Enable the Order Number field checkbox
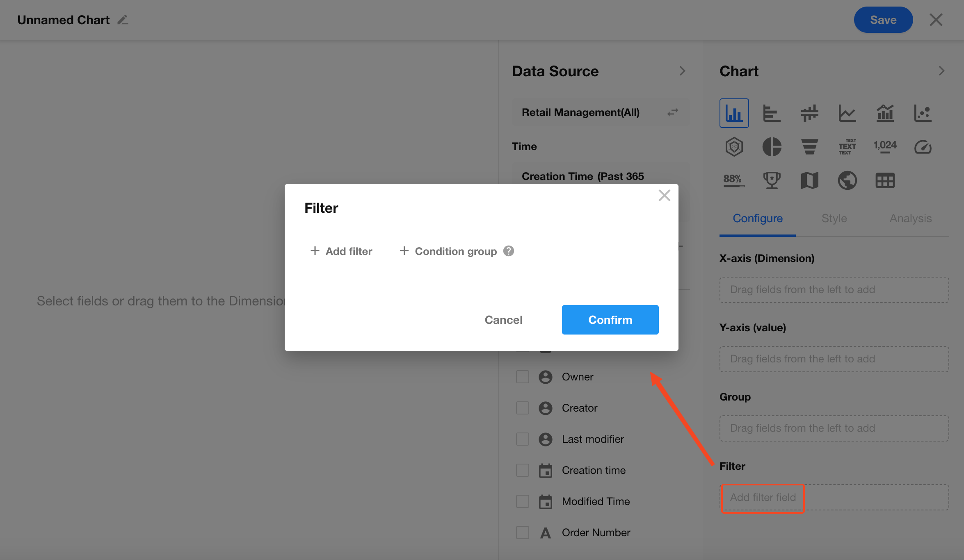 pyautogui.click(x=522, y=533)
